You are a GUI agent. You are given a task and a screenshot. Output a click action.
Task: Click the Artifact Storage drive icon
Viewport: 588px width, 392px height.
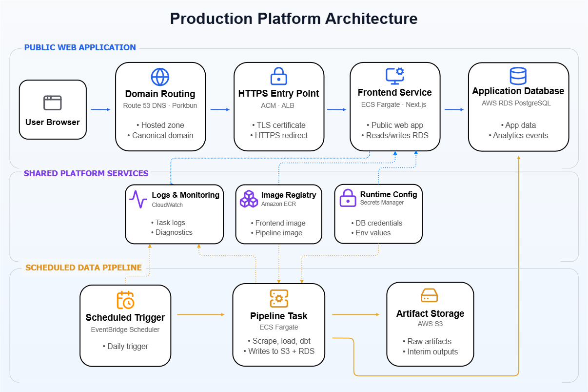tap(430, 295)
